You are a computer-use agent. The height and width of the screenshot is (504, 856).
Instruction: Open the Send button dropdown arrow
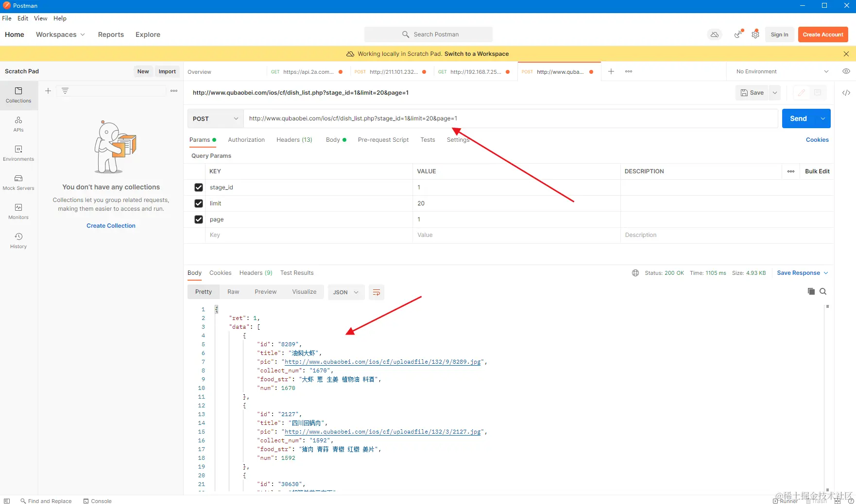coord(823,118)
